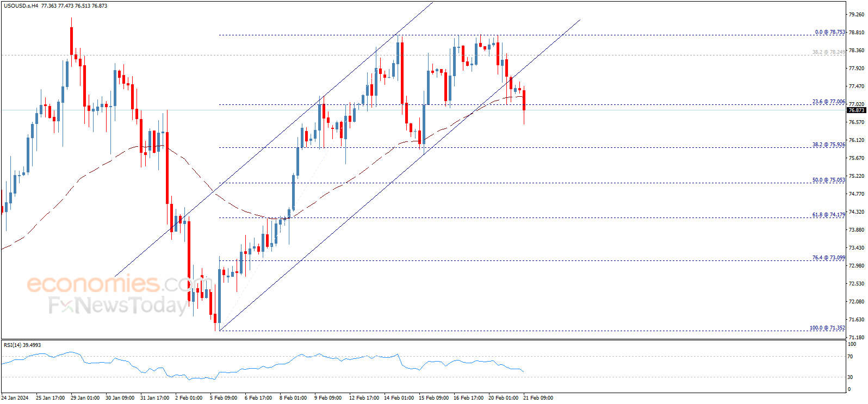Select the 23.6 @ 77.006 Fibonacci label
The height and width of the screenshot is (404, 868).
pos(829,102)
